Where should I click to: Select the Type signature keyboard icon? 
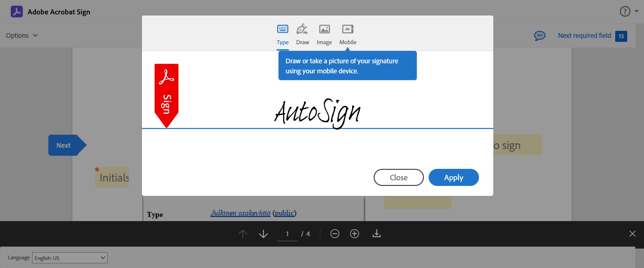pos(282,29)
